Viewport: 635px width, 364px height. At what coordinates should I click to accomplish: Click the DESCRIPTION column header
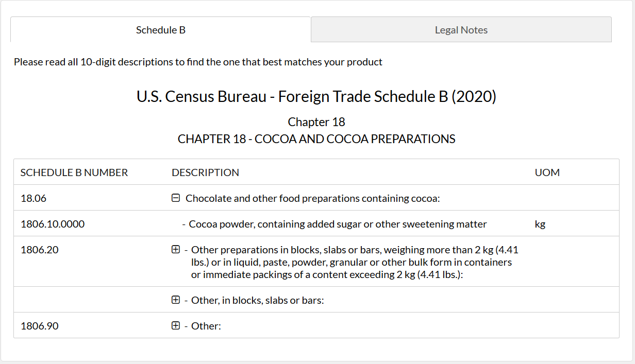(205, 172)
